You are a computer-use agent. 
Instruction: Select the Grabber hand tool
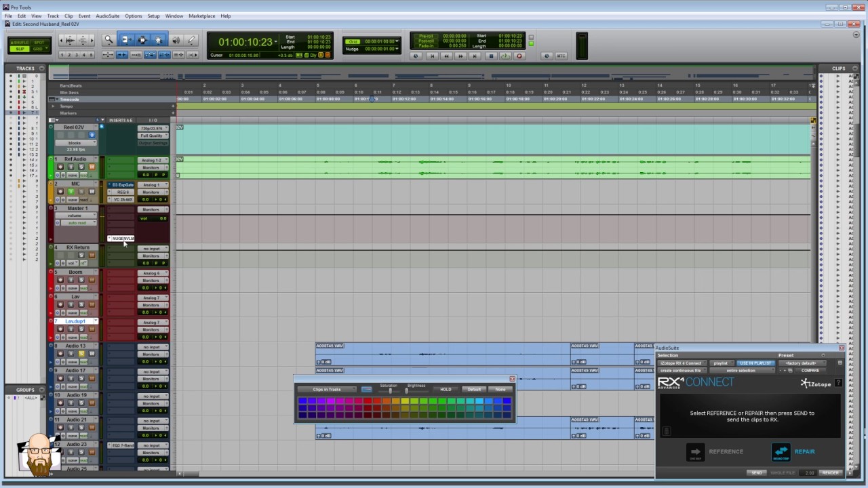[x=159, y=40]
